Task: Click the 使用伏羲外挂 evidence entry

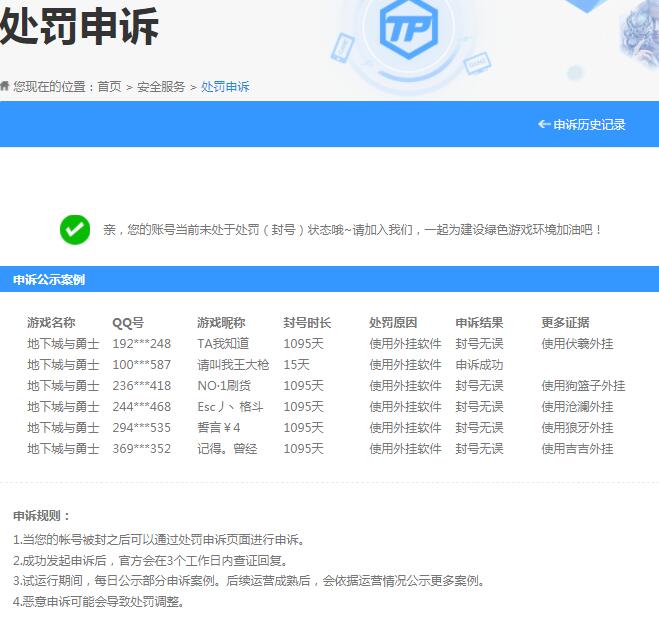Action: tap(577, 344)
